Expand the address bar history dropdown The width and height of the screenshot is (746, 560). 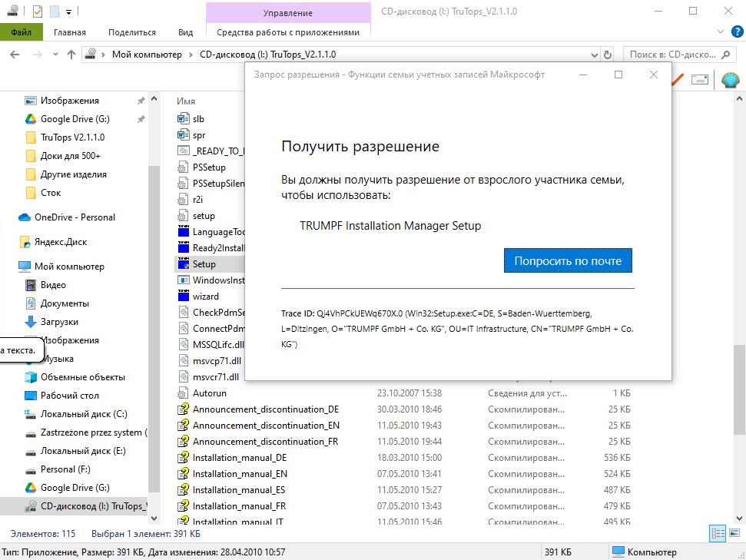594,55
